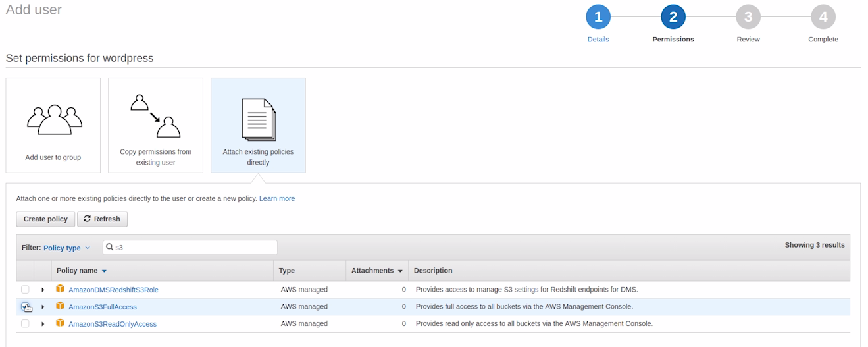Click AWS managed type in AmazonS3FullAccess row
The height and width of the screenshot is (347, 868).
[x=304, y=307]
